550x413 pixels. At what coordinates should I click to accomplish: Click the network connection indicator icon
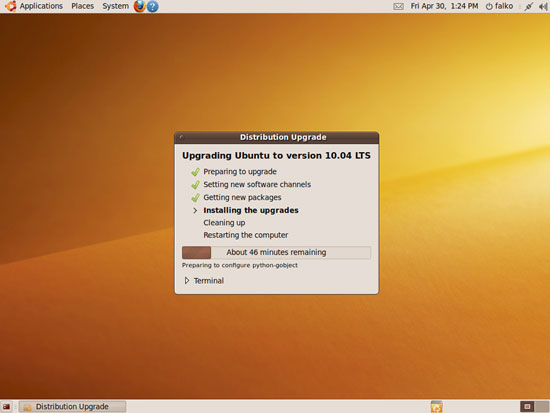point(528,6)
